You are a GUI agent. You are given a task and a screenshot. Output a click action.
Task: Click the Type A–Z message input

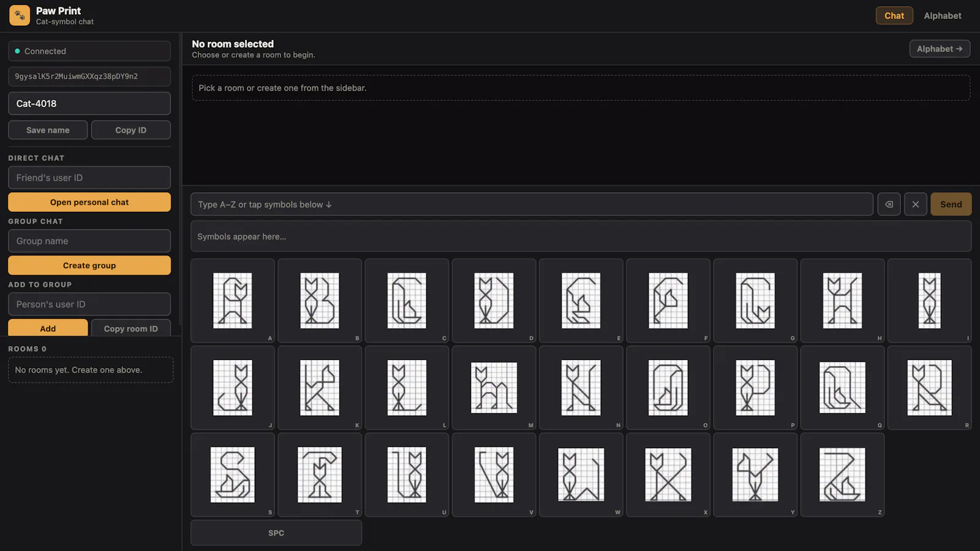point(532,204)
